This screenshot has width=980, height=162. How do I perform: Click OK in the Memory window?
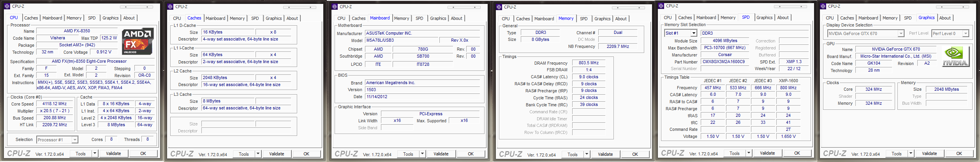pyautogui.click(x=635, y=154)
